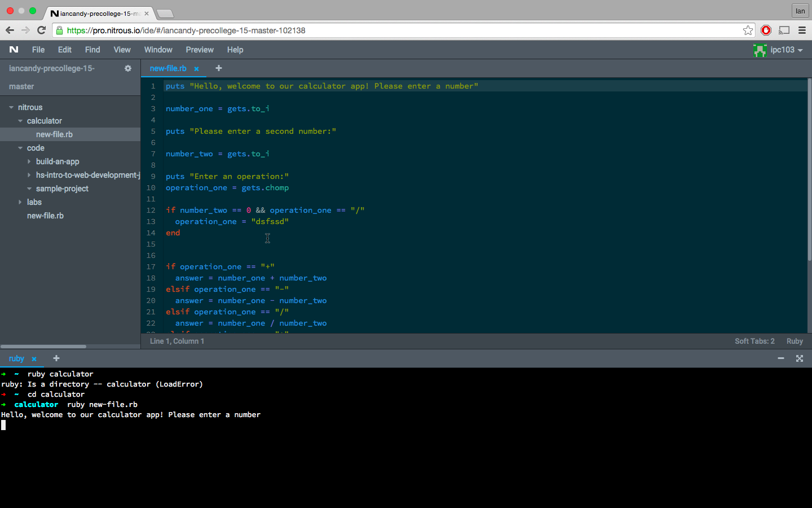Change the Ruby language mode
Viewport: 812px width, 508px height.
(795, 341)
